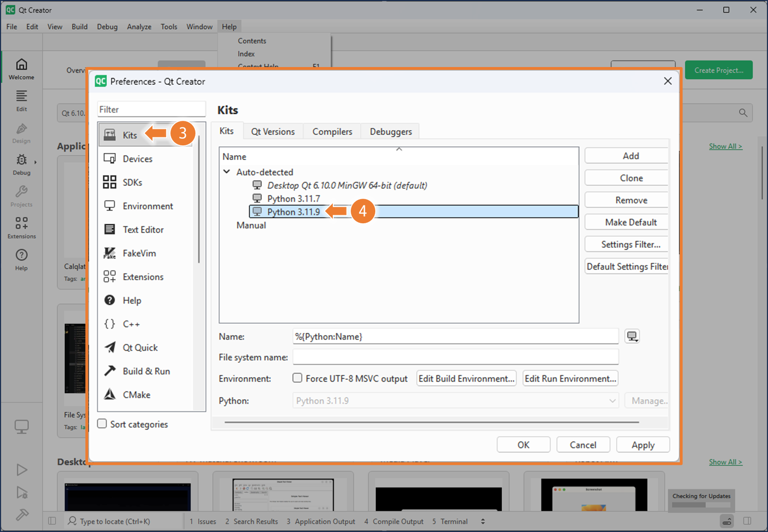768x532 pixels.
Task: Click the Start Debugging button in sidebar
Action: pos(22,492)
